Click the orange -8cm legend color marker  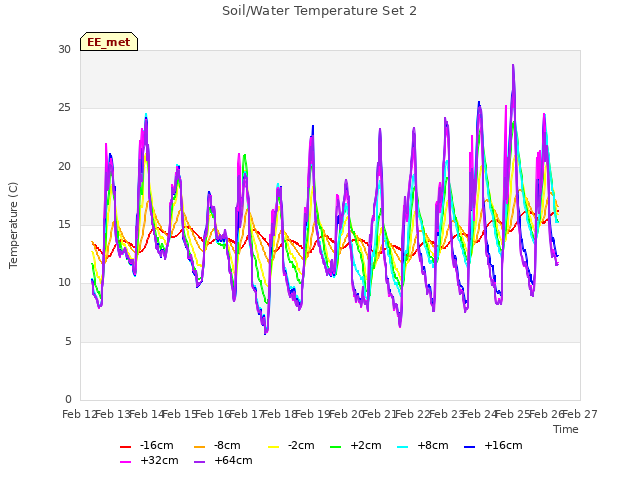tap(200, 447)
